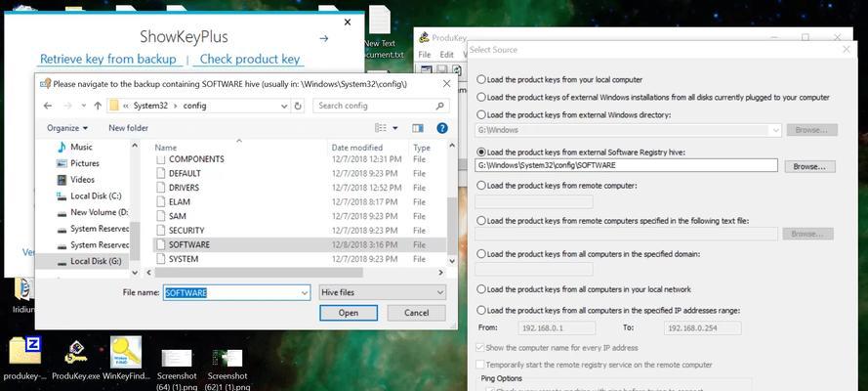868x391 pixels.
Task: Open the produkey zip folder desktop icon
Action: point(25,360)
